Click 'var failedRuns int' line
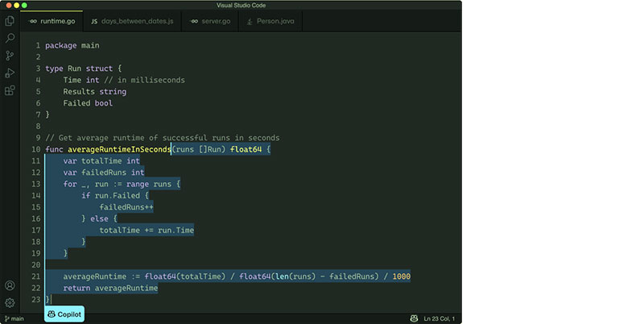 [104, 172]
